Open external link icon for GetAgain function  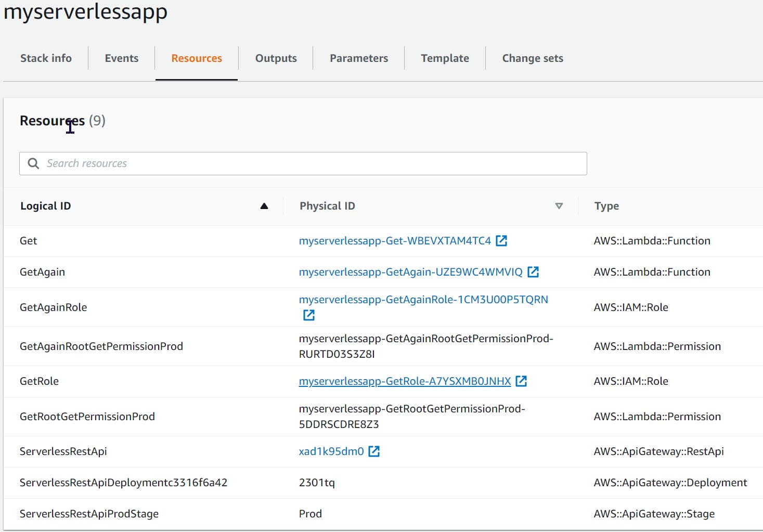(533, 272)
